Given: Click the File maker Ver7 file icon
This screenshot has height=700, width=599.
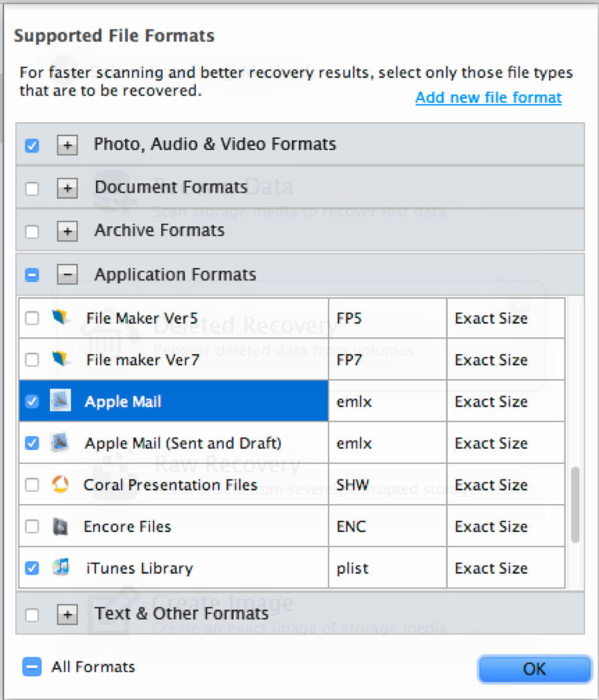Looking at the screenshot, I should [60, 359].
